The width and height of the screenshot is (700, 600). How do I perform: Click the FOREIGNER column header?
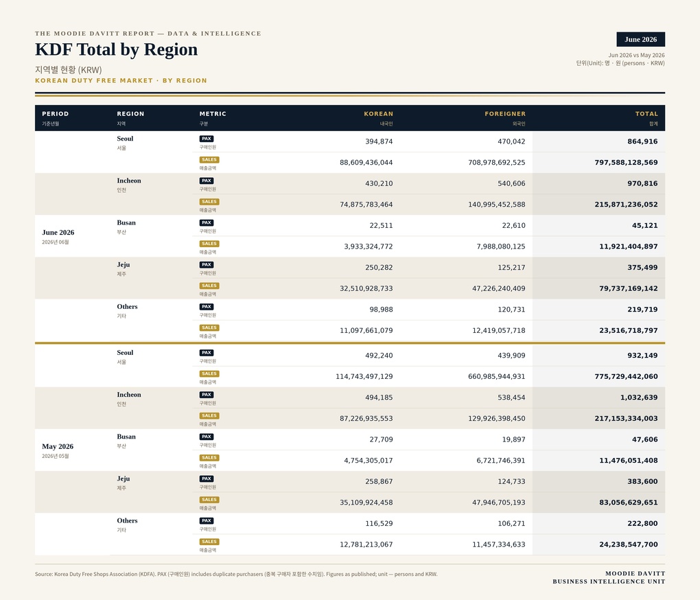pos(505,114)
